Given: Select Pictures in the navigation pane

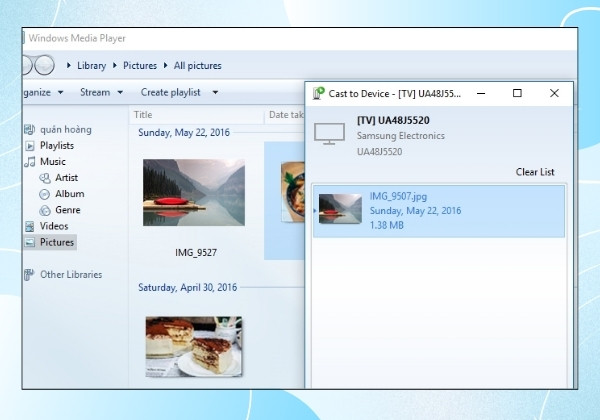Looking at the screenshot, I should click(57, 242).
